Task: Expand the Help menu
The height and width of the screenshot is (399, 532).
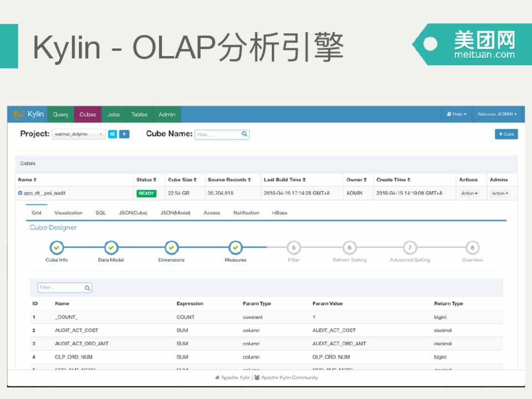Action: click(x=456, y=114)
